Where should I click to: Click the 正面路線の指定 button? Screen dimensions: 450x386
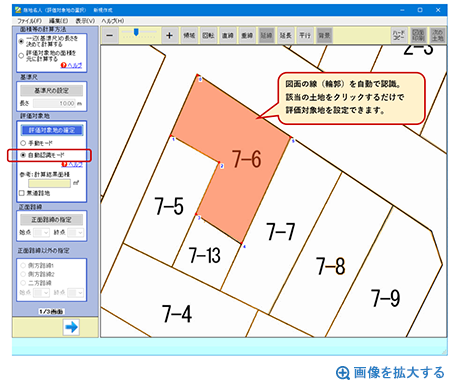click(52, 220)
